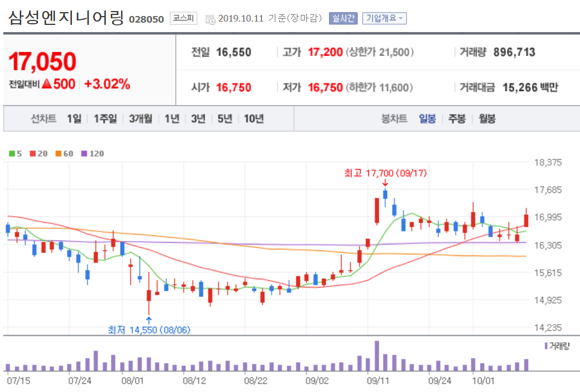Switch to 주봉 candlestick chart
580x392 pixels.
tap(457, 119)
